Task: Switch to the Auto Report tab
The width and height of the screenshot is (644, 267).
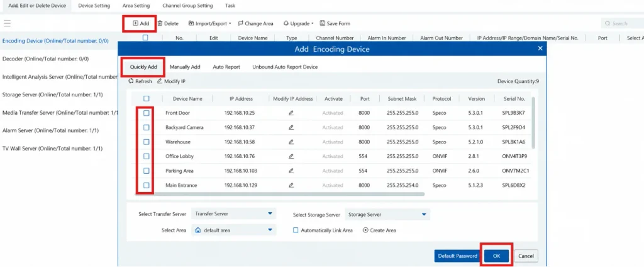Action: 226,67
